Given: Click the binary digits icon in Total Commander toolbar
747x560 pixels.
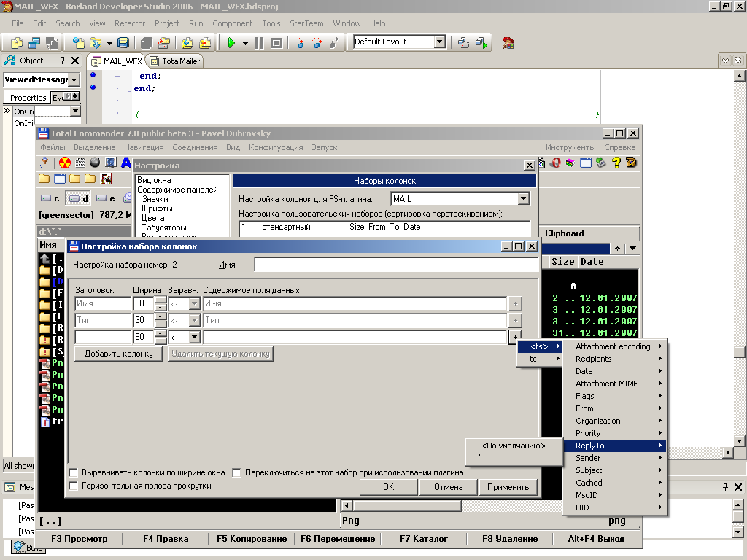Looking at the screenshot, I should (80, 163).
